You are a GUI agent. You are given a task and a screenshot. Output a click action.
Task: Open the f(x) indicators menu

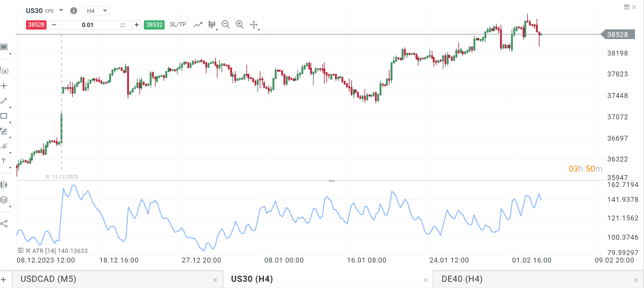tap(4, 70)
